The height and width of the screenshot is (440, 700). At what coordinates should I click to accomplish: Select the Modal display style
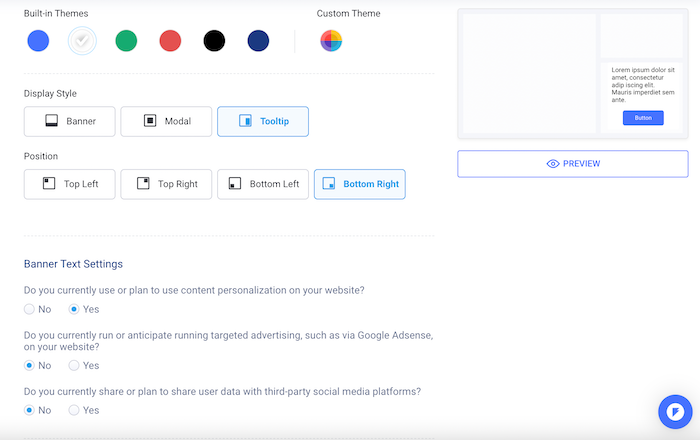tap(166, 121)
